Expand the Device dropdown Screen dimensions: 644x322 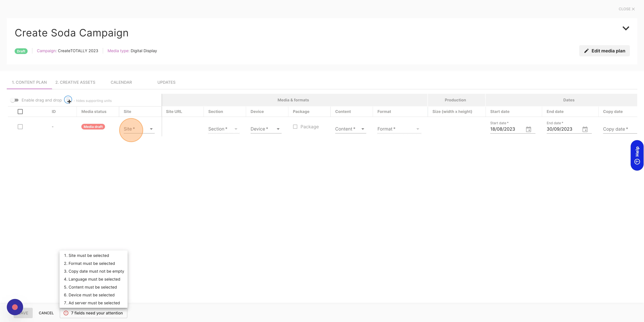coord(277,129)
